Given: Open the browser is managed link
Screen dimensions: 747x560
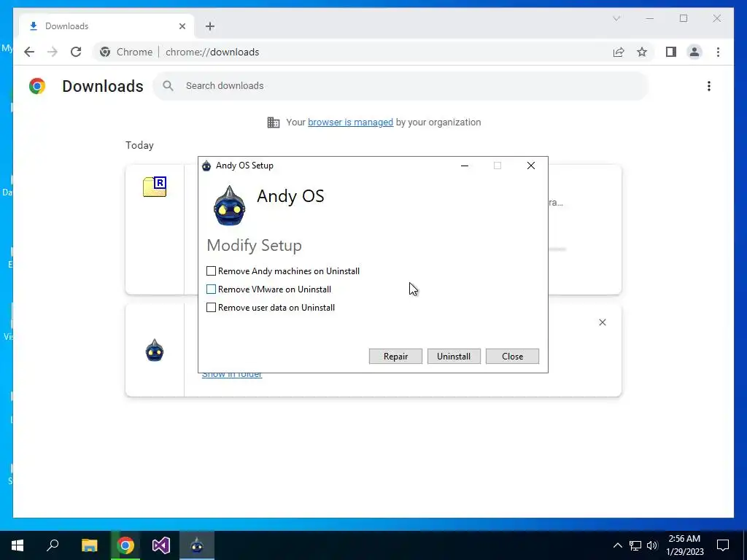Looking at the screenshot, I should (x=350, y=122).
